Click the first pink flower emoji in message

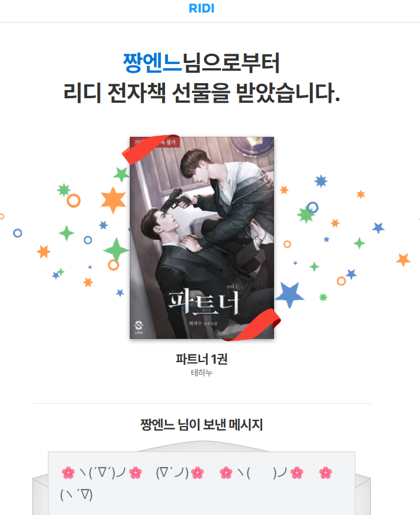(x=68, y=473)
